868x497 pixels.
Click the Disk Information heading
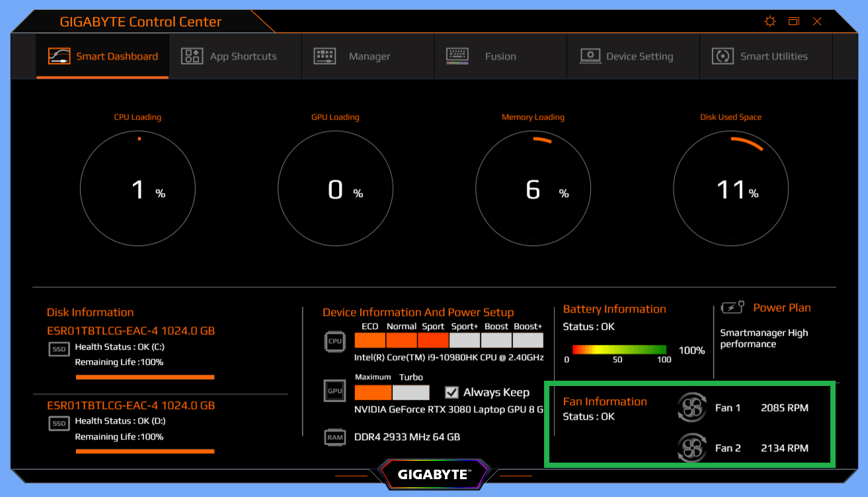click(90, 312)
